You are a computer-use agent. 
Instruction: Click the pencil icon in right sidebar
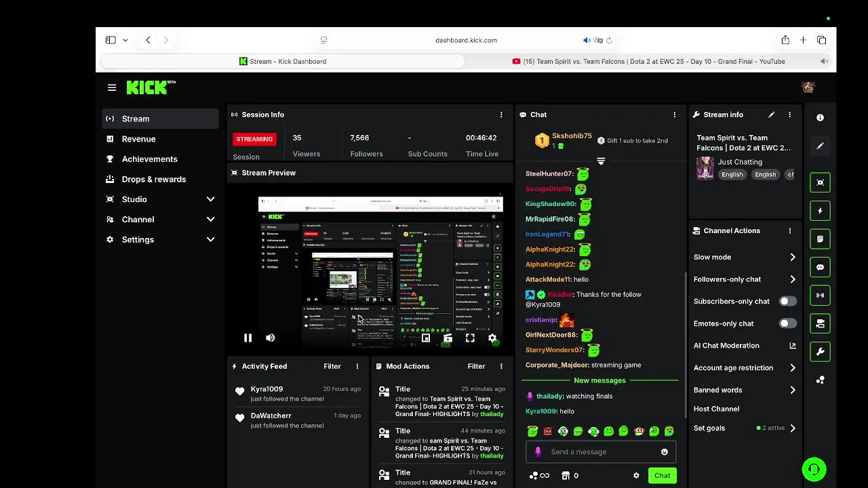pos(820,146)
